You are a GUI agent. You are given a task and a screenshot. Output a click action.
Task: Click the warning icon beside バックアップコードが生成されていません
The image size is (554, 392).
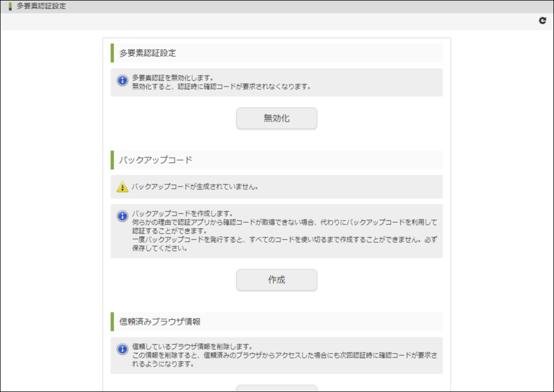(x=122, y=187)
